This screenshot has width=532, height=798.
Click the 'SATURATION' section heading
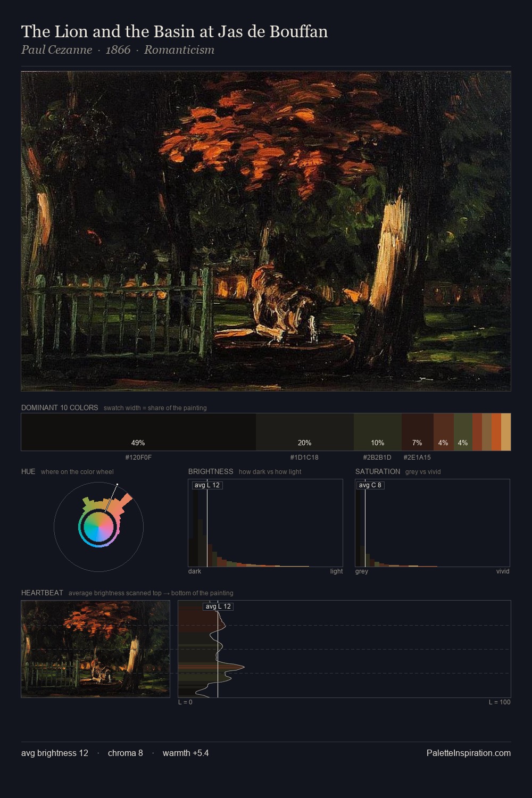(x=378, y=471)
